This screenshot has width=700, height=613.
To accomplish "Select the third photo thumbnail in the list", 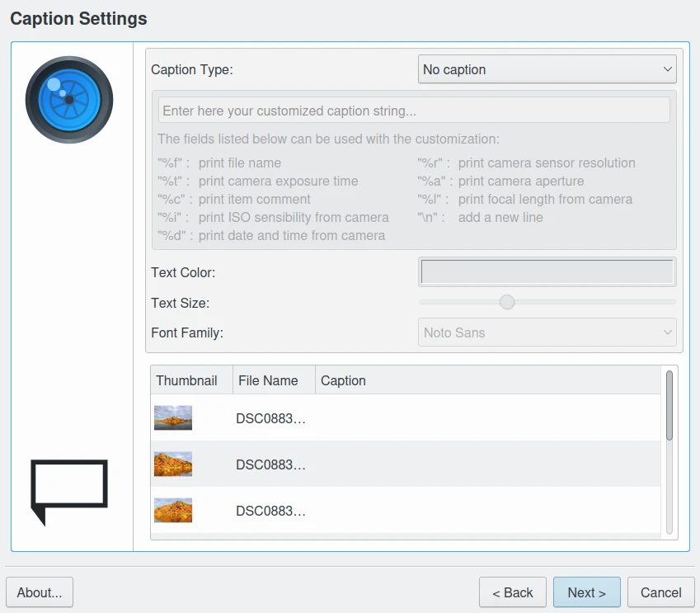I will [173, 510].
